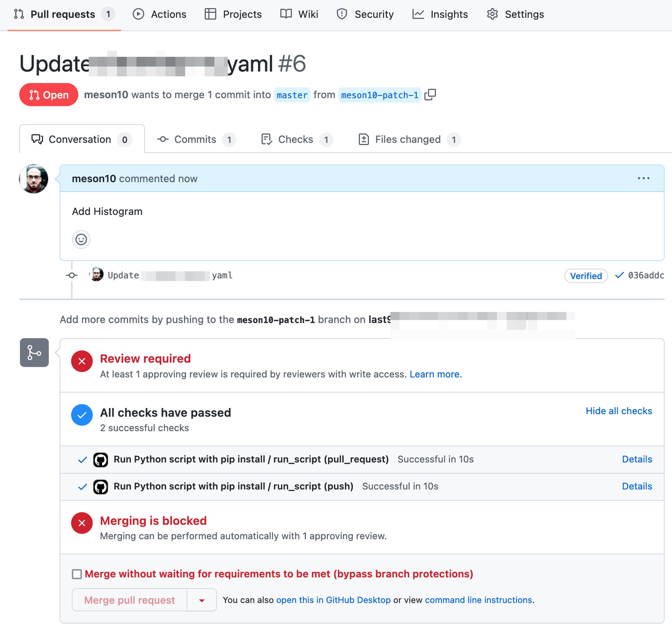Screen dimensions: 672x629
Task: Click the Verified badge on the commit
Action: [586, 276]
